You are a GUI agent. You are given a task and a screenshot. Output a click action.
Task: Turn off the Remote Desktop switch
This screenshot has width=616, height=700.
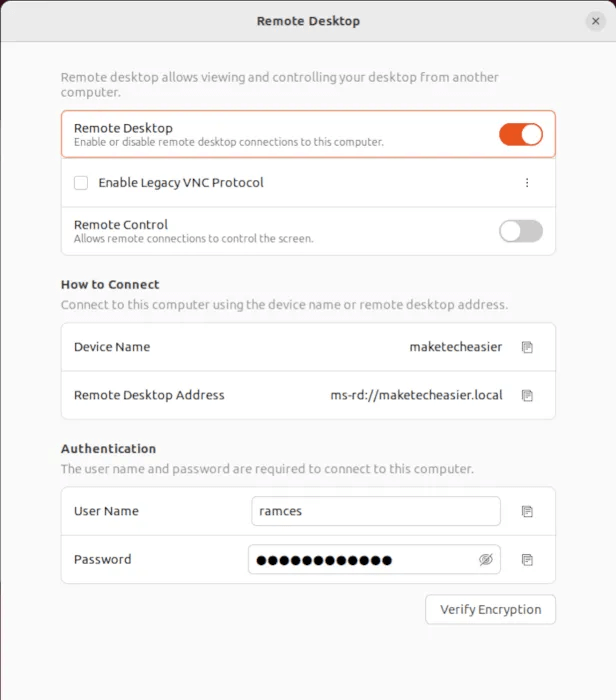(x=521, y=134)
